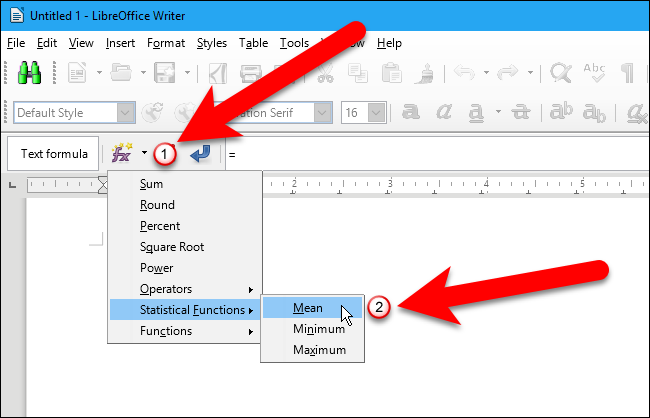Open the Insert menu
Viewport: 650px width, 418px height.
[120, 43]
